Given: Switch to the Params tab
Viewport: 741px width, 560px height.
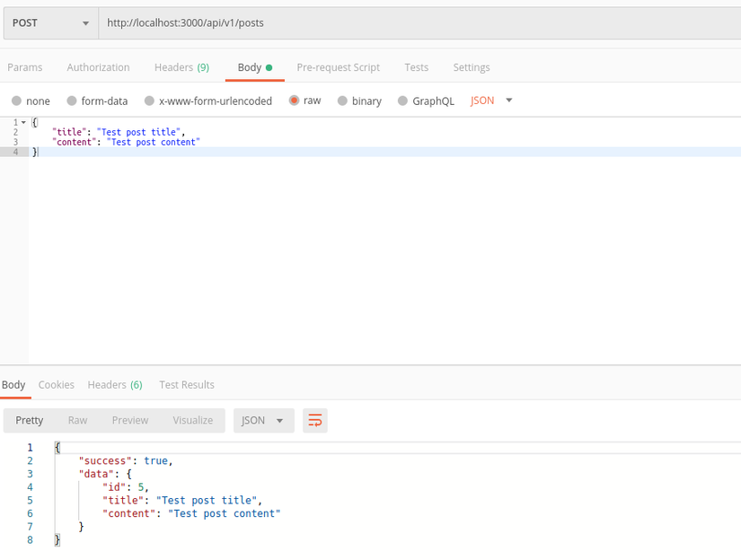Looking at the screenshot, I should tap(25, 67).
